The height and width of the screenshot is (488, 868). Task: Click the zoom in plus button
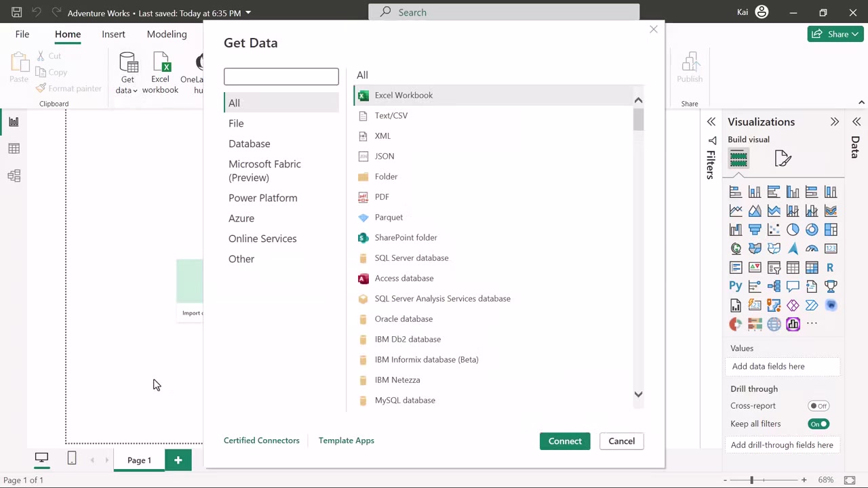point(804,480)
